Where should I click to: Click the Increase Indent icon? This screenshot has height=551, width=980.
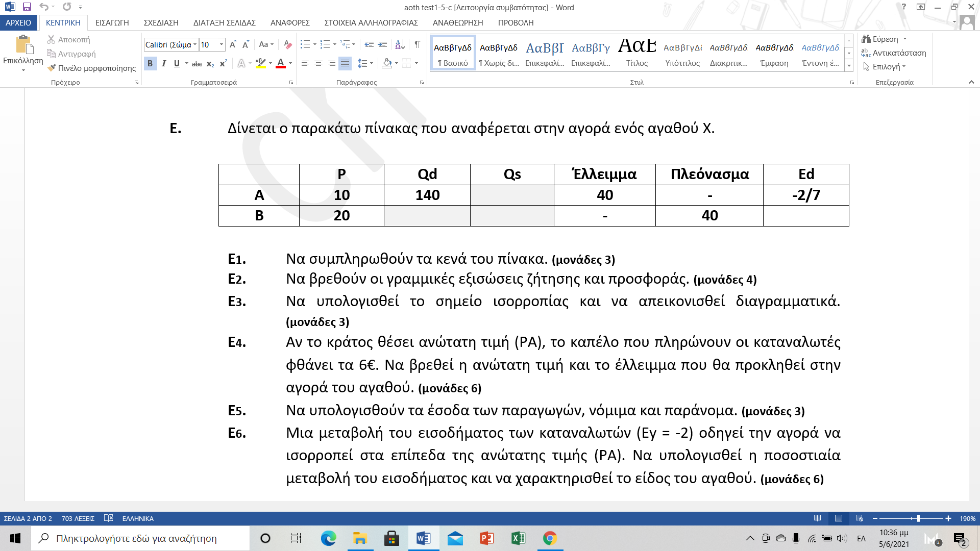pos(382,45)
